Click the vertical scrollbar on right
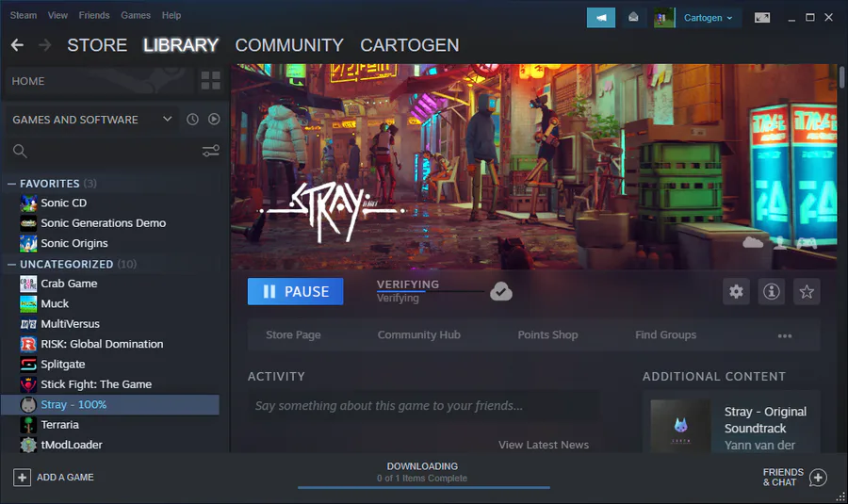Image resolution: width=848 pixels, height=504 pixels. [841, 77]
